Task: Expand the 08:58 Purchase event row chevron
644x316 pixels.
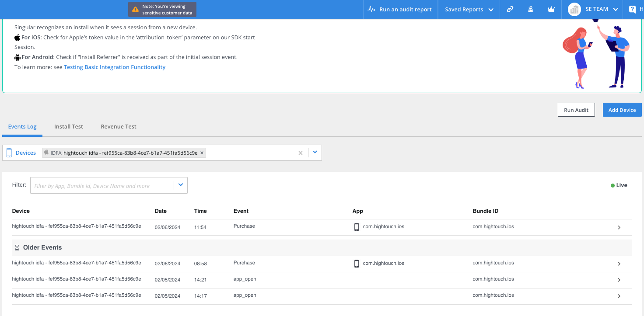Action: coord(619,264)
